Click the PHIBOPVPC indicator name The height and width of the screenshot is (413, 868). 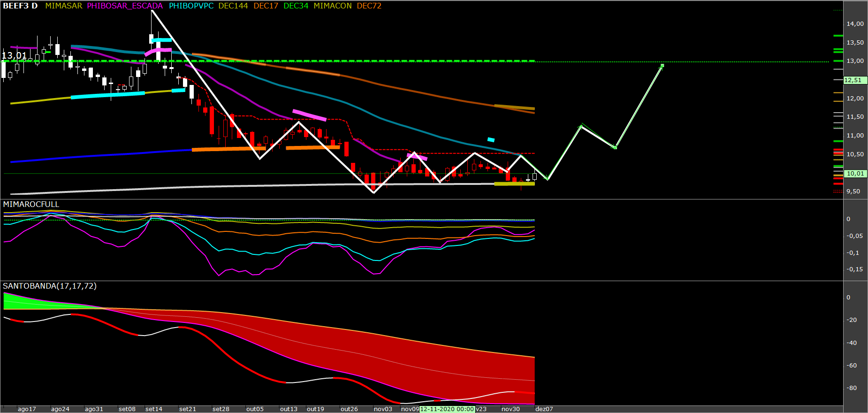[191, 6]
